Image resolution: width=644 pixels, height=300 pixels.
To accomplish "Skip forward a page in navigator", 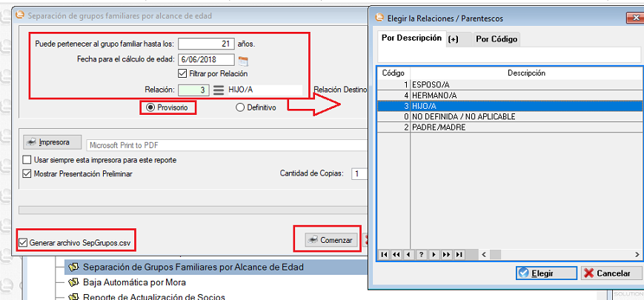I will point(446,255).
